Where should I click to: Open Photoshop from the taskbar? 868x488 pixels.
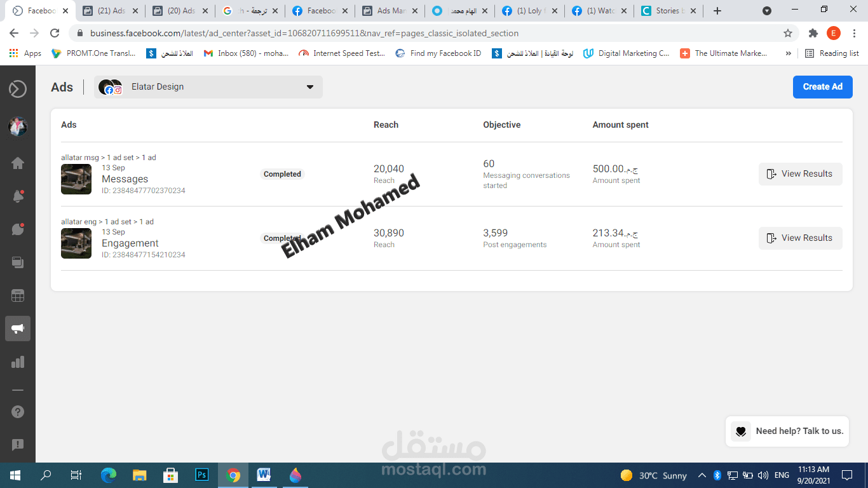click(202, 475)
